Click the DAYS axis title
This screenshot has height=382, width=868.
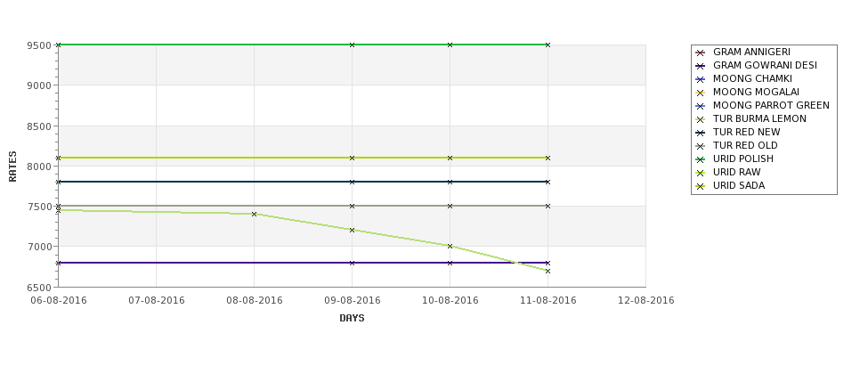tap(352, 318)
